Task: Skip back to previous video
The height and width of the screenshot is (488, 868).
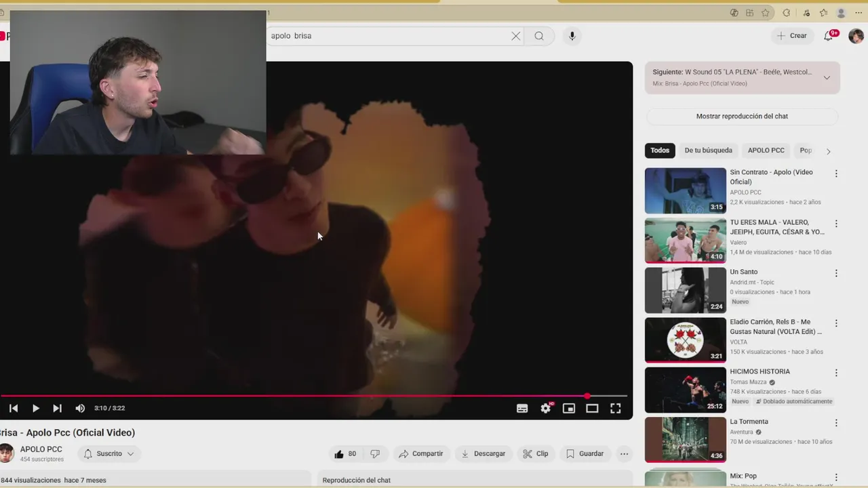Action: tap(14, 408)
